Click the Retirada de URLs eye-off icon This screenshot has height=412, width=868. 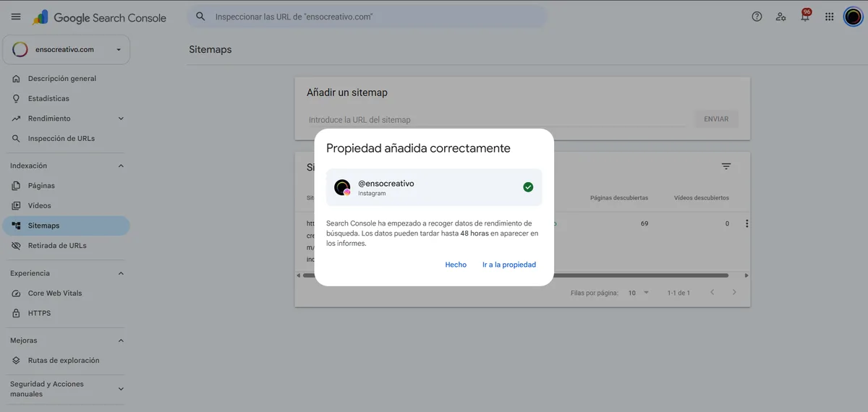coord(16,246)
